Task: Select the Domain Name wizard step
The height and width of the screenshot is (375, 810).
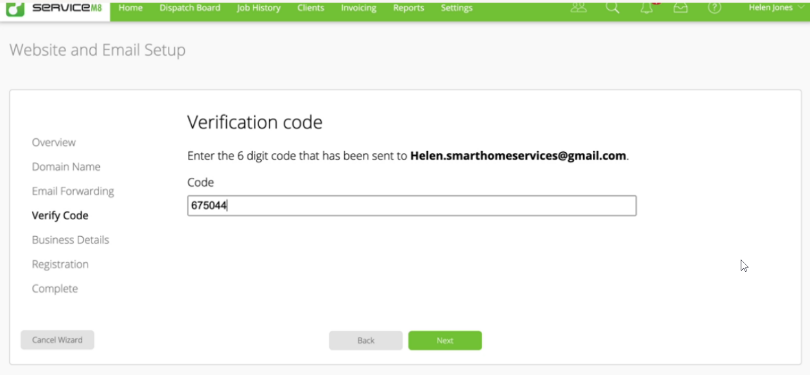Action: [66, 167]
